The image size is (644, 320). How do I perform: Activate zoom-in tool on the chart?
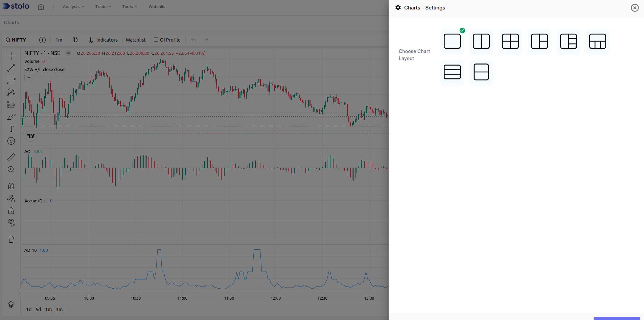point(11,169)
